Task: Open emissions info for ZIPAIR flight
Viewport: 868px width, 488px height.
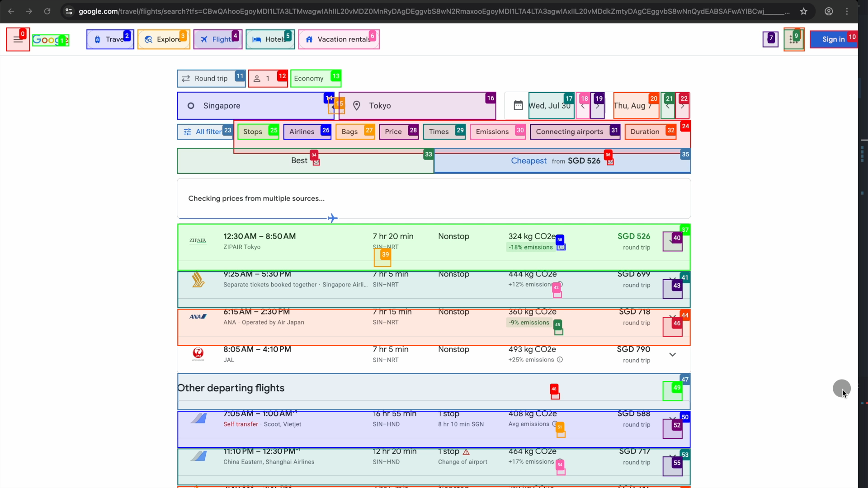Action: coord(561,247)
